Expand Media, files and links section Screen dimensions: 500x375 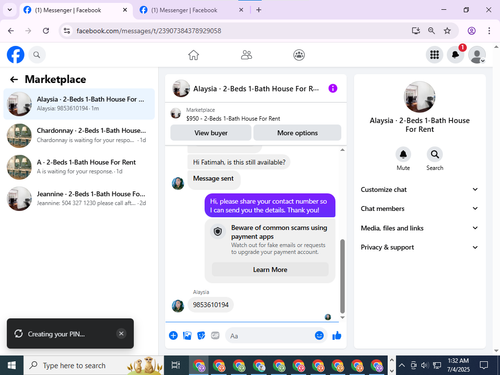(x=419, y=228)
